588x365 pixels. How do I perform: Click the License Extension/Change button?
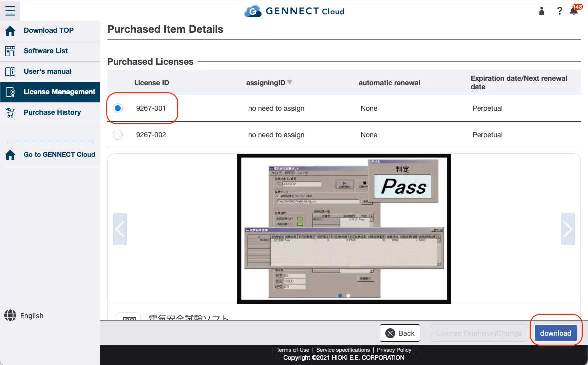[479, 333]
